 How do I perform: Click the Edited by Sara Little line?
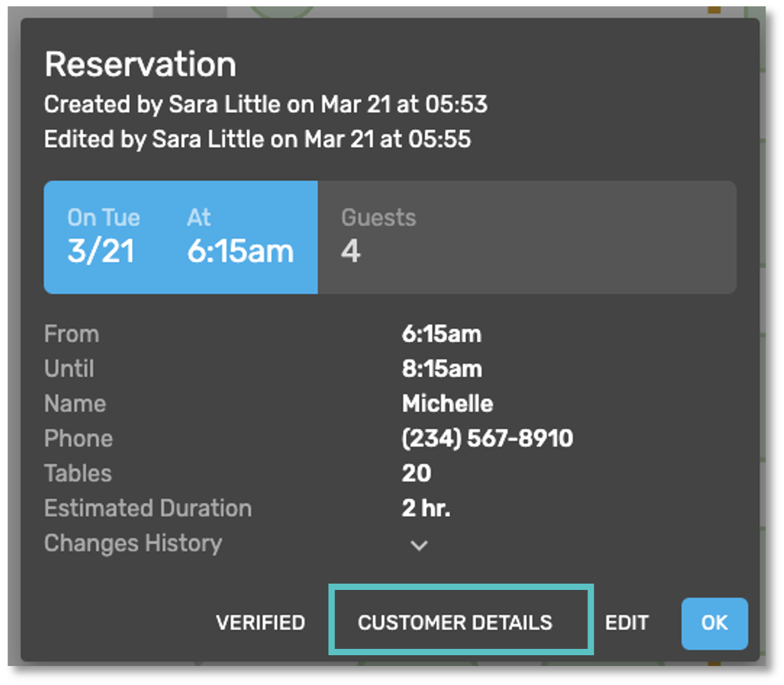tap(257, 139)
